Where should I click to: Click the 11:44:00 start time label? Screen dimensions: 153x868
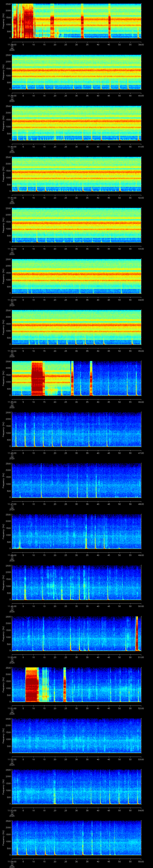pos(12,351)
